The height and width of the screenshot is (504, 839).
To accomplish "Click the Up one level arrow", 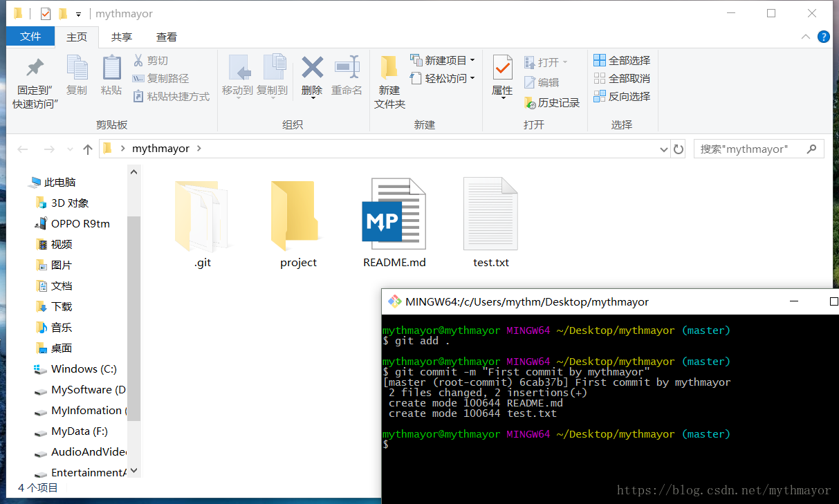I will (88, 149).
